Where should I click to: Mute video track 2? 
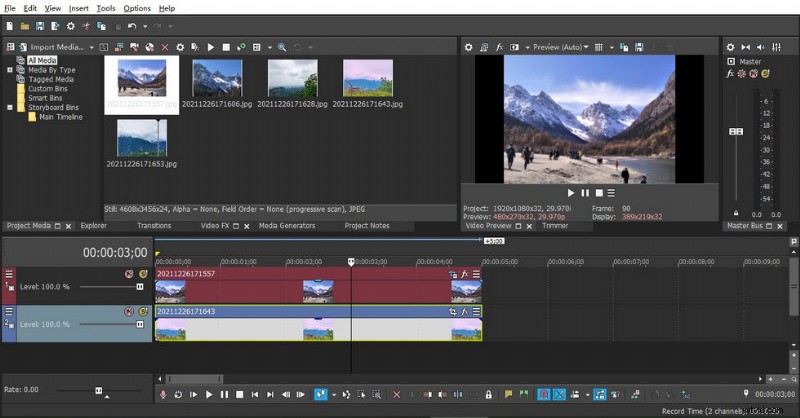tap(129, 311)
